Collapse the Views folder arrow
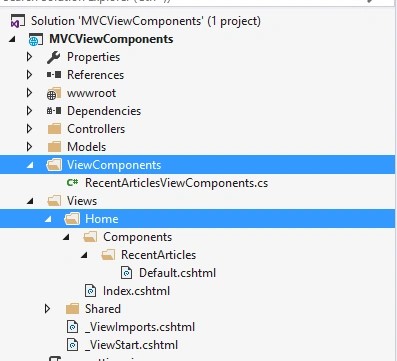 tap(30, 201)
